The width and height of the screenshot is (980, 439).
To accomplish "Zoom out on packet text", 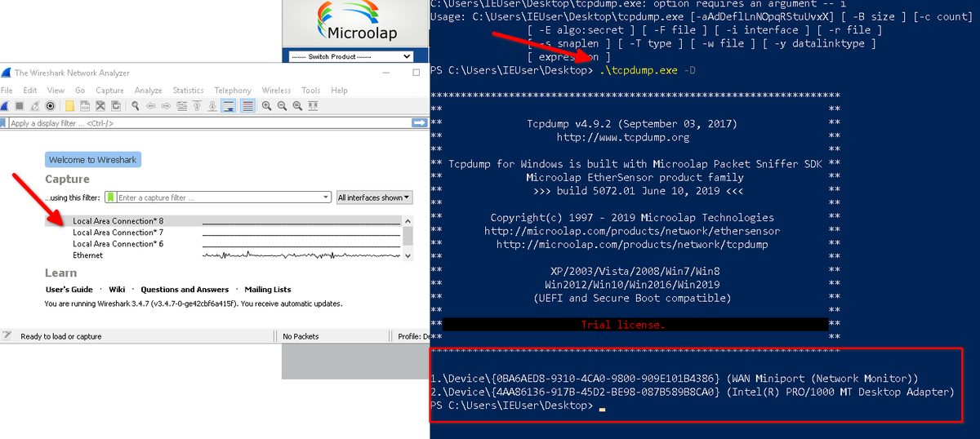I will [282, 106].
